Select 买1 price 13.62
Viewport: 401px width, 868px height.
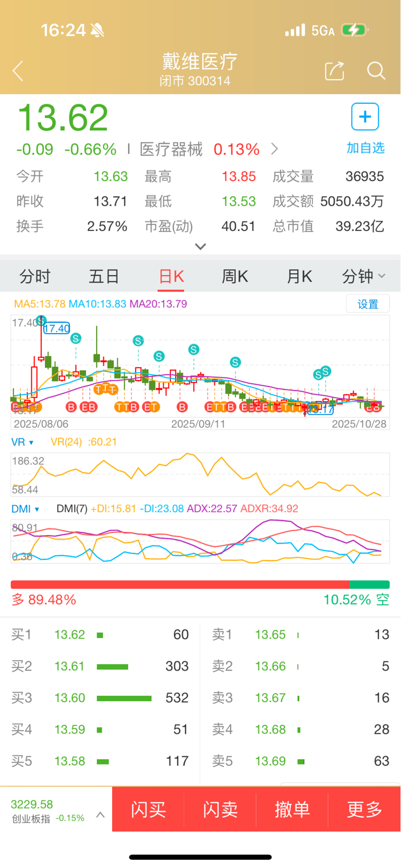pyautogui.click(x=69, y=634)
